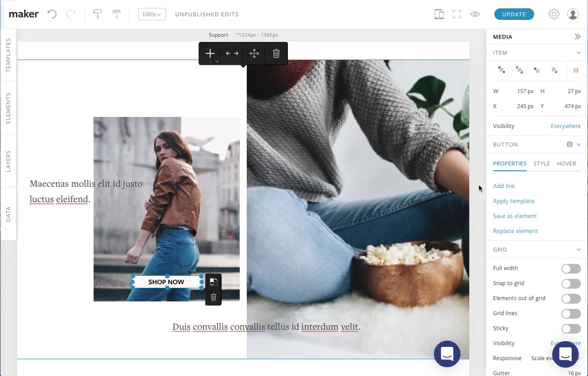Viewport: 588px width, 376px height.
Task: Click the UPDATE button
Action: [x=514, y=14]
